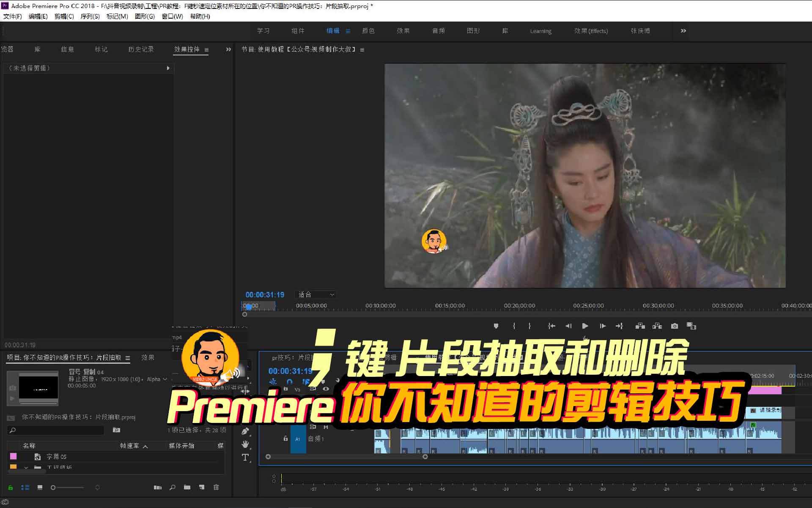Open the Comparison View button

(x=691, y=326)
